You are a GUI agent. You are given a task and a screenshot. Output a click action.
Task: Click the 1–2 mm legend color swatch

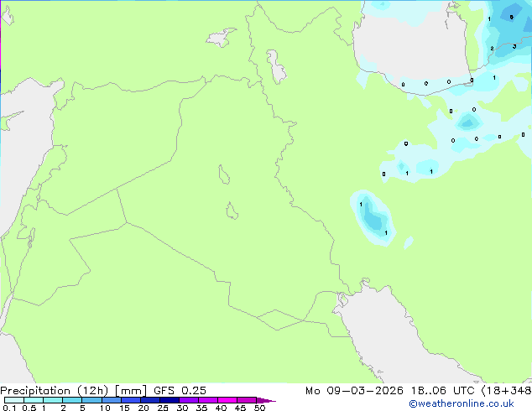pos(53,400)
